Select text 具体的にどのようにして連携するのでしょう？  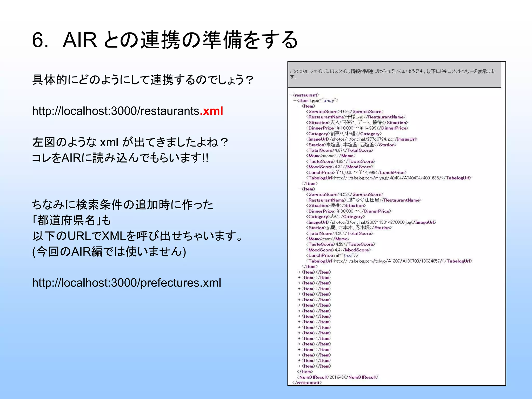click(143, 80)
